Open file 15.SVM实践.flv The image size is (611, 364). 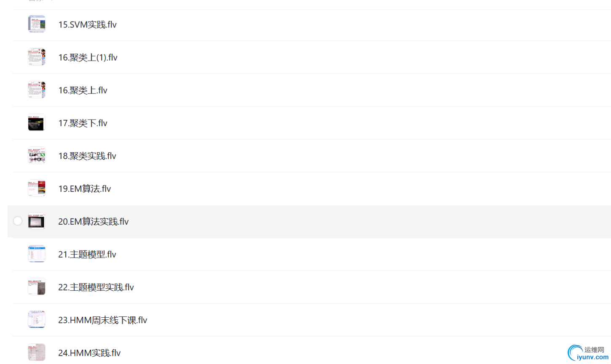[87, 24]
